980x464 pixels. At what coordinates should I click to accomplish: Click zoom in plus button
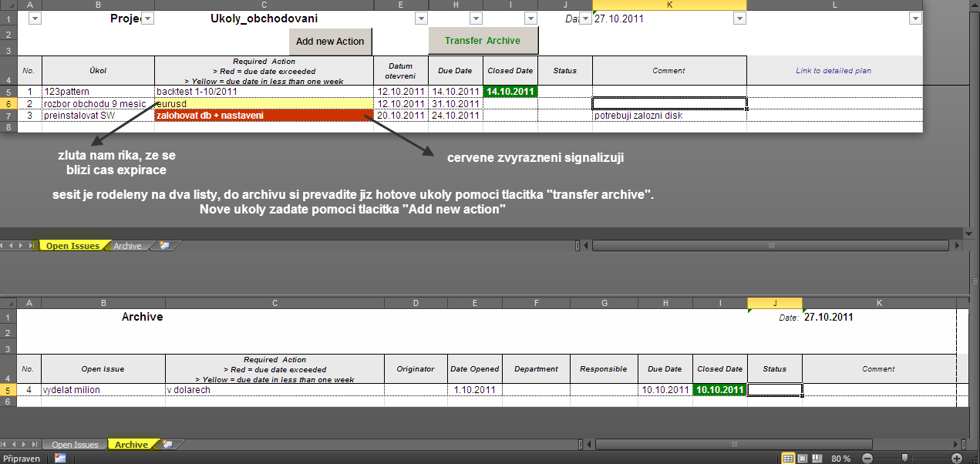tap(957, 458)
